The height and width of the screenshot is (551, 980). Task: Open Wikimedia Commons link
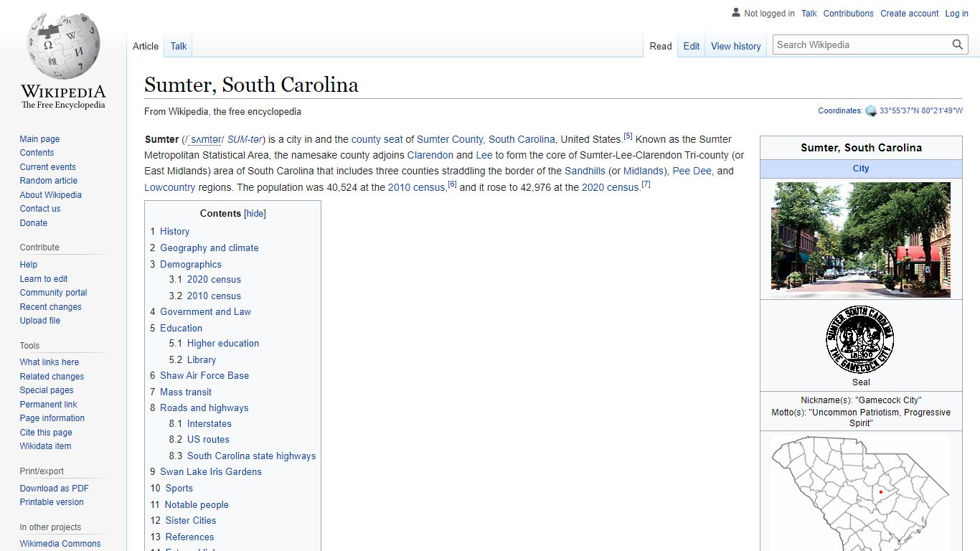[x=60, y=544]
